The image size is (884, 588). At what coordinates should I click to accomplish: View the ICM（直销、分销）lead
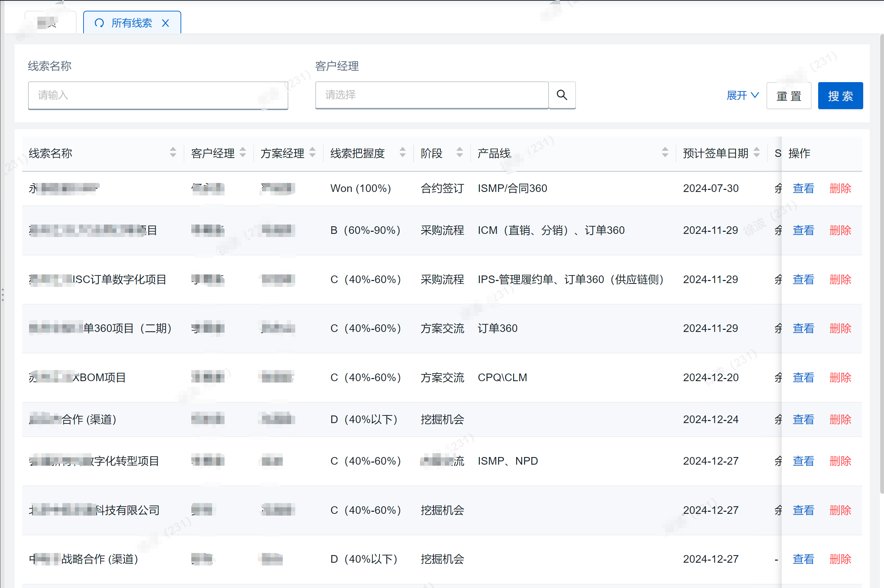click(803, 230)
